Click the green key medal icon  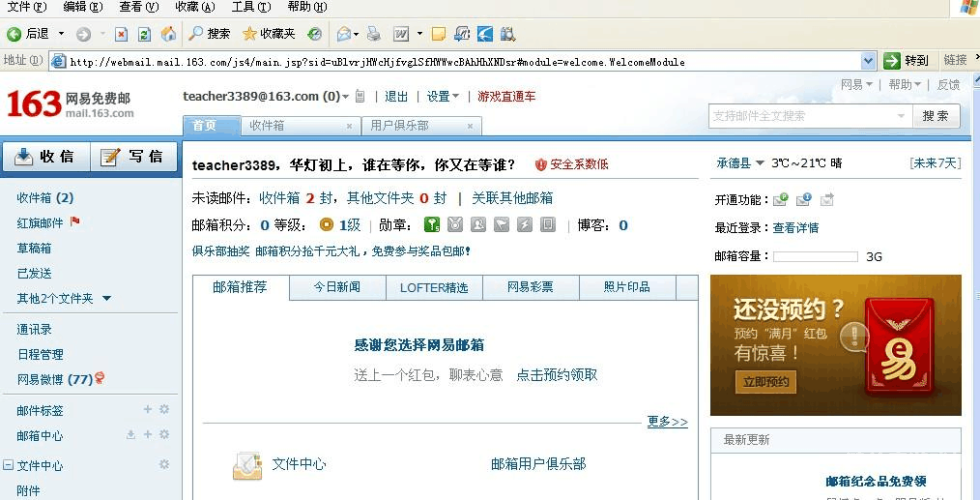pyautogui.click(x=431, y=224)
